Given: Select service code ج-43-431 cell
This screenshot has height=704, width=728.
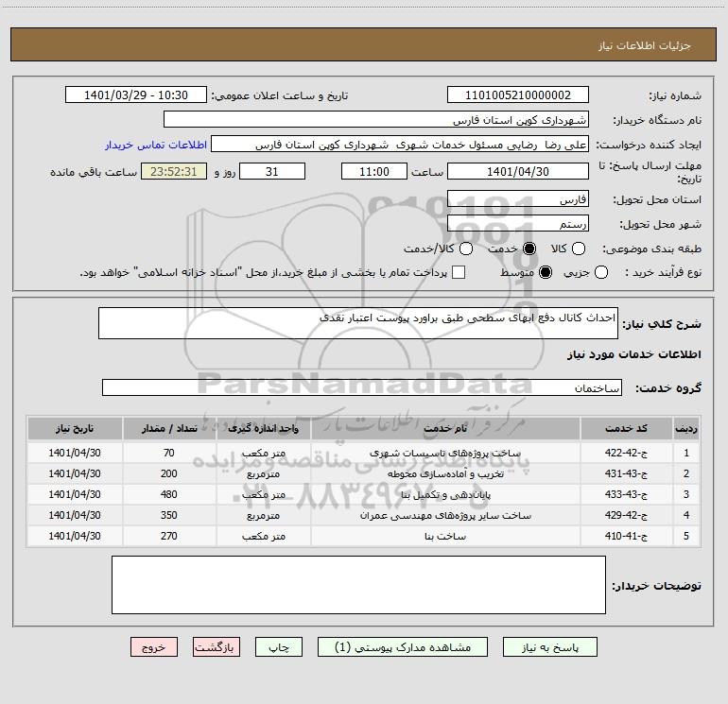Looking at the screenshot, I should coord(626,473).
